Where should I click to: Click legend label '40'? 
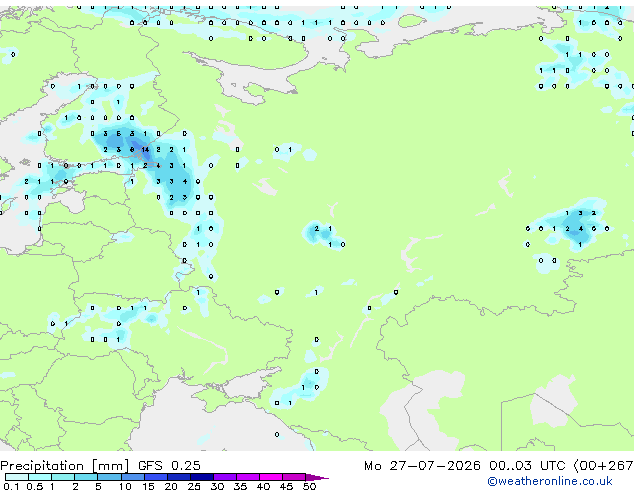(x=263, y=486)
